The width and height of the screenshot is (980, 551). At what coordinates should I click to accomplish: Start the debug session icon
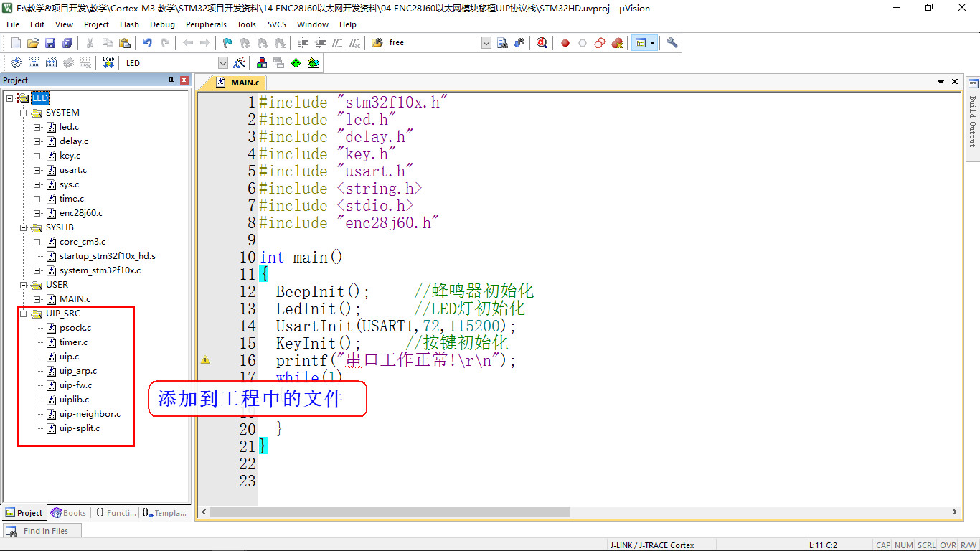[542, 43]
